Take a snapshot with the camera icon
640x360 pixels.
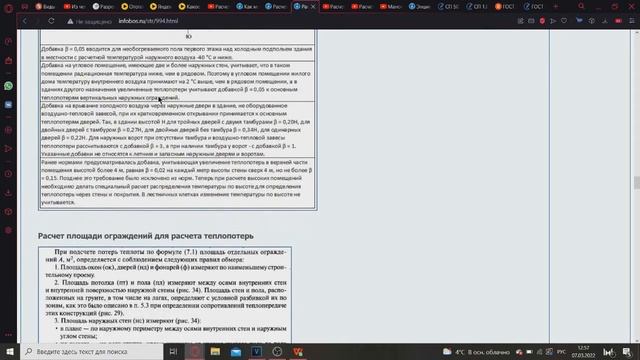coord(531,21)
